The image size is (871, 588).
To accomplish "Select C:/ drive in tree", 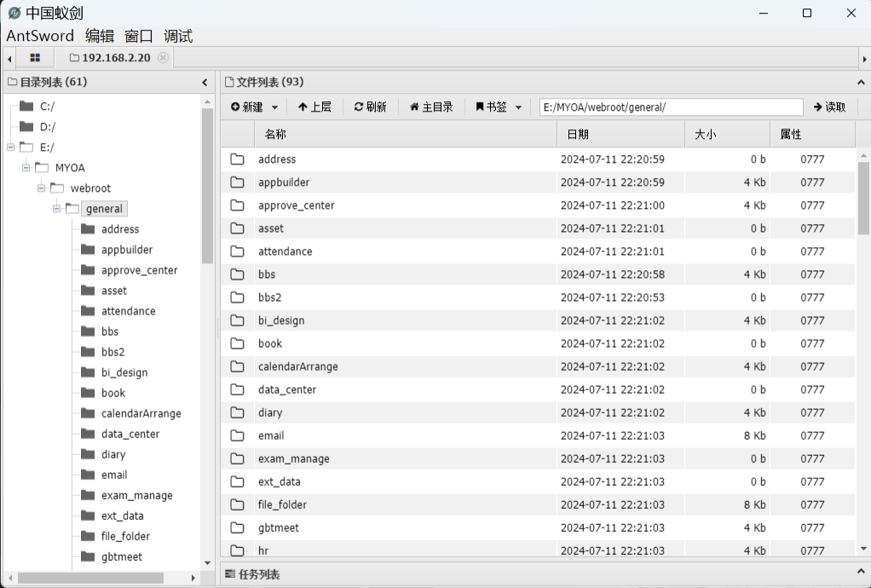I will click(x=47, y=106).
